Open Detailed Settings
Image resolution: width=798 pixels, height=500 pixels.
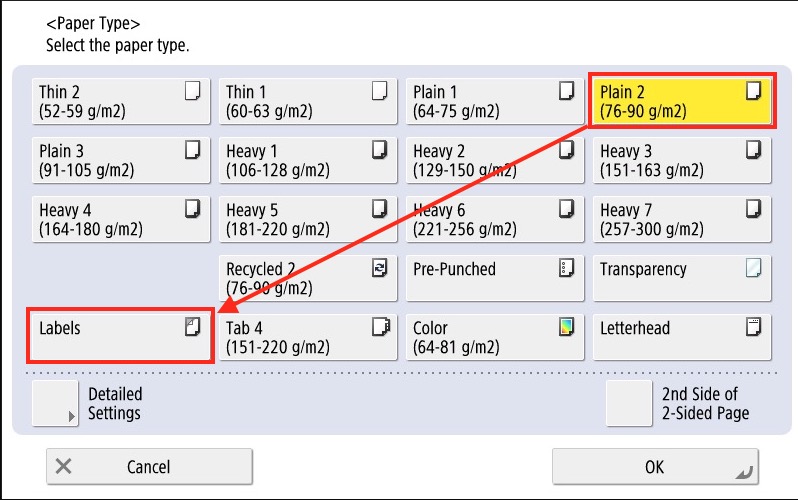pos(100,403)
